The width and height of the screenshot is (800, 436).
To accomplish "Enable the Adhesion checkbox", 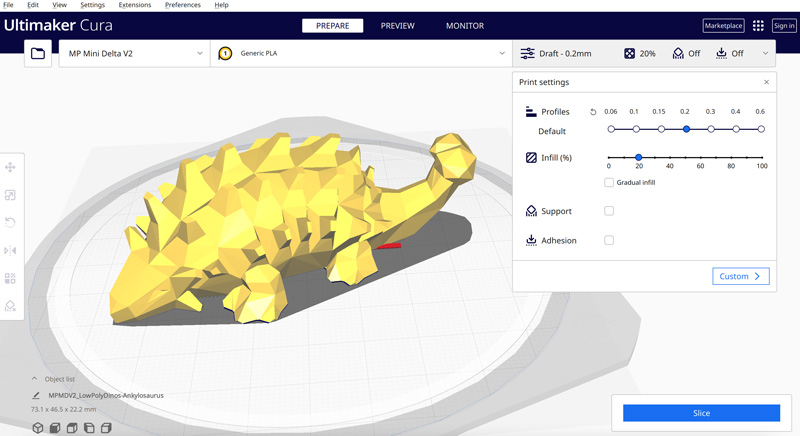I will click(609, 240).
